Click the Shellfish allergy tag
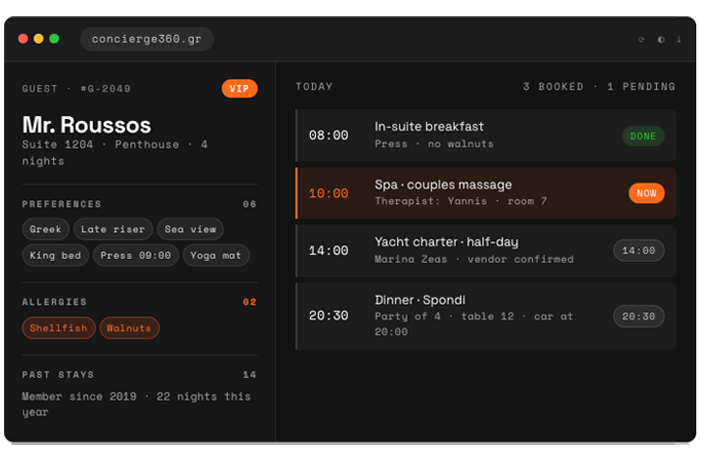This screenshot has width=701, height=460. (x=59, y=328)
